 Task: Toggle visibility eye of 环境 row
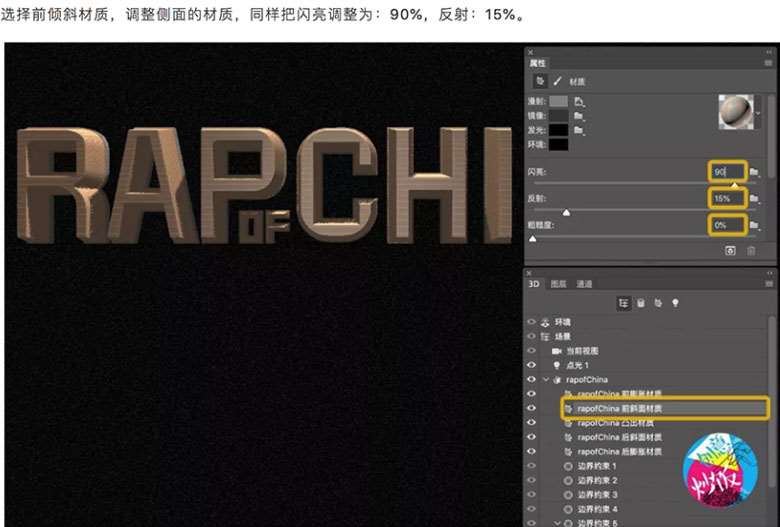tap(531, 322)
